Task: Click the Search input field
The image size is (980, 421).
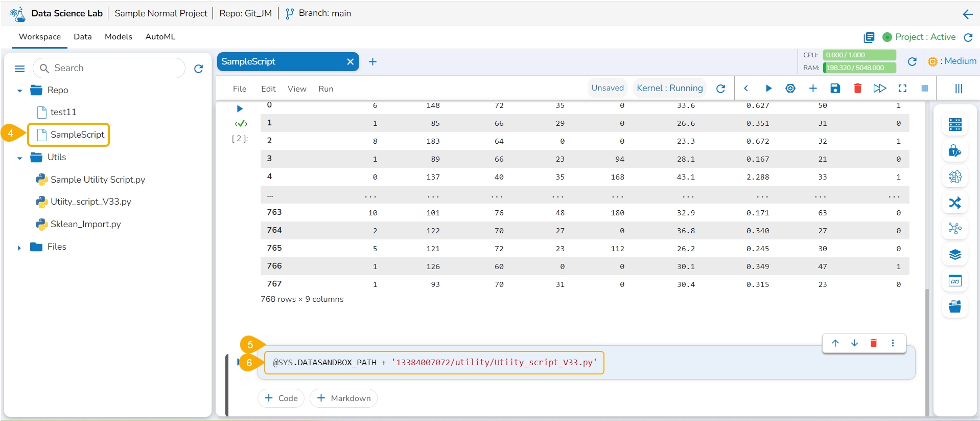Action: [x=115, y=68]
